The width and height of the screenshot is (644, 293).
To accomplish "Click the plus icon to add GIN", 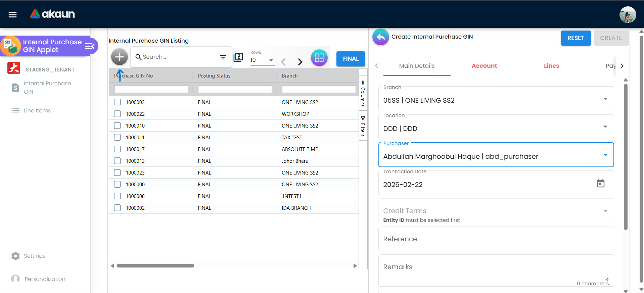I will (120, 57).
